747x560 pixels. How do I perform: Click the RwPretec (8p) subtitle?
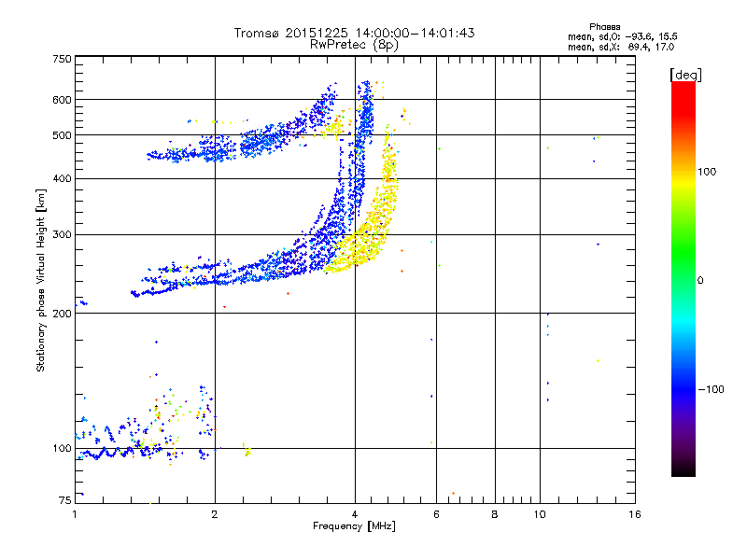coord(354,44)
